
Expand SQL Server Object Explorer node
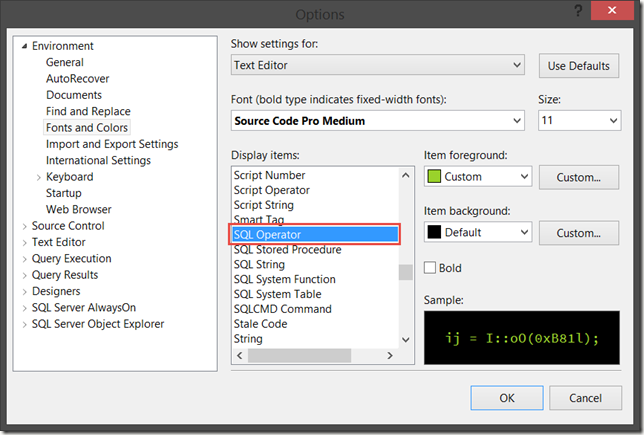(25, 325)
